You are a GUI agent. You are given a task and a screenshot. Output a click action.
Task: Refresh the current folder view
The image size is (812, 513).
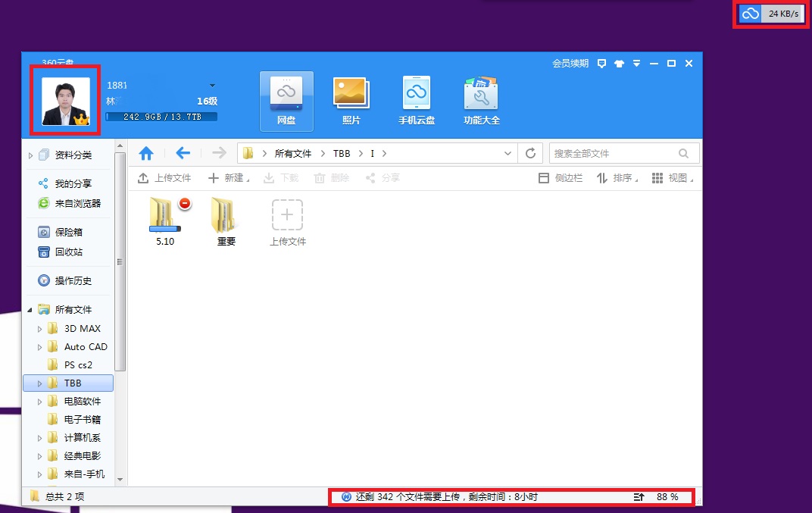[x=530, y=152]
